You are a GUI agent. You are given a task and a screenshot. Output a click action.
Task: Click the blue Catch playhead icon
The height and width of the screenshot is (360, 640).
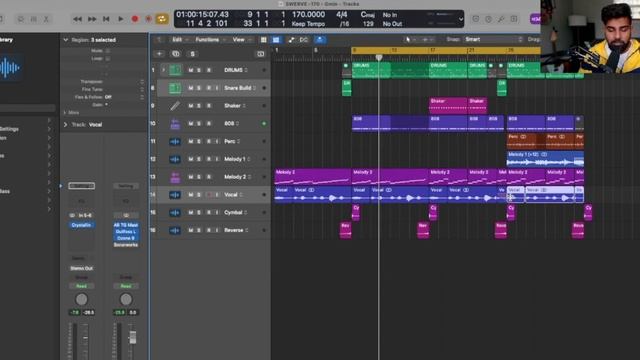coord(320,40)
